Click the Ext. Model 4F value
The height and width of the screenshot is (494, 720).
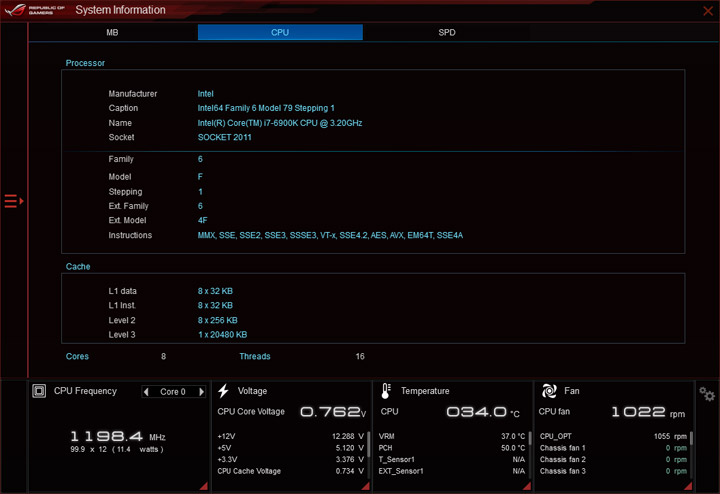tap(202, 220)
